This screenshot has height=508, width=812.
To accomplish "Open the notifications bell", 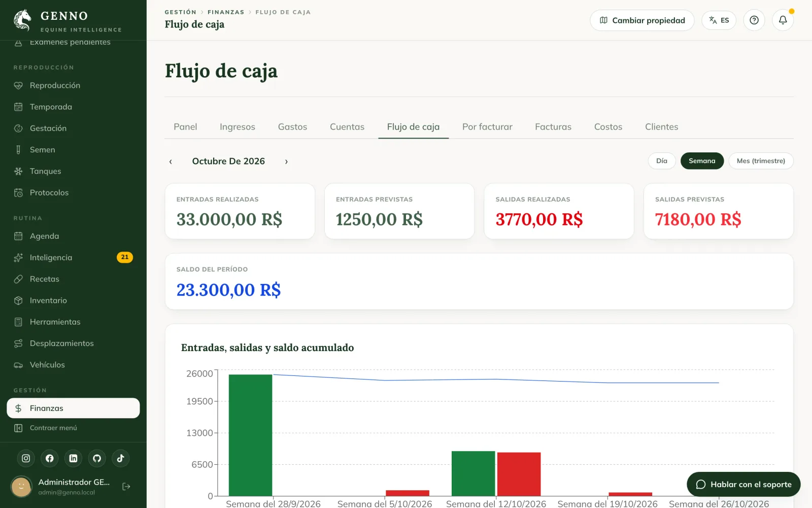I will point(783,20).
